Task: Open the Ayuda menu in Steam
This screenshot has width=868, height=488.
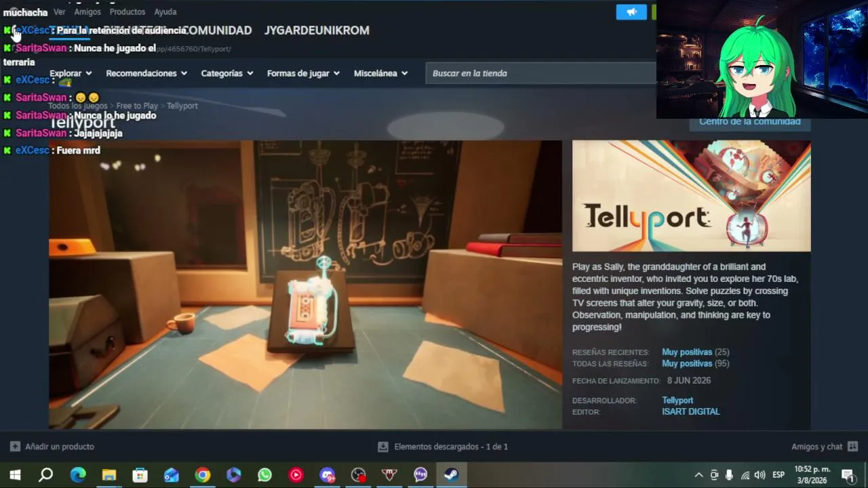Action: pos(165,12)
